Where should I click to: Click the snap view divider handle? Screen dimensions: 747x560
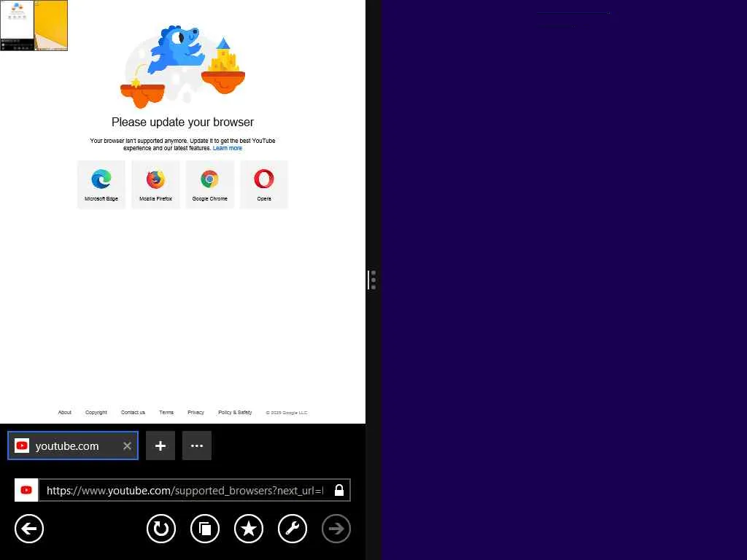click(373, 280)
